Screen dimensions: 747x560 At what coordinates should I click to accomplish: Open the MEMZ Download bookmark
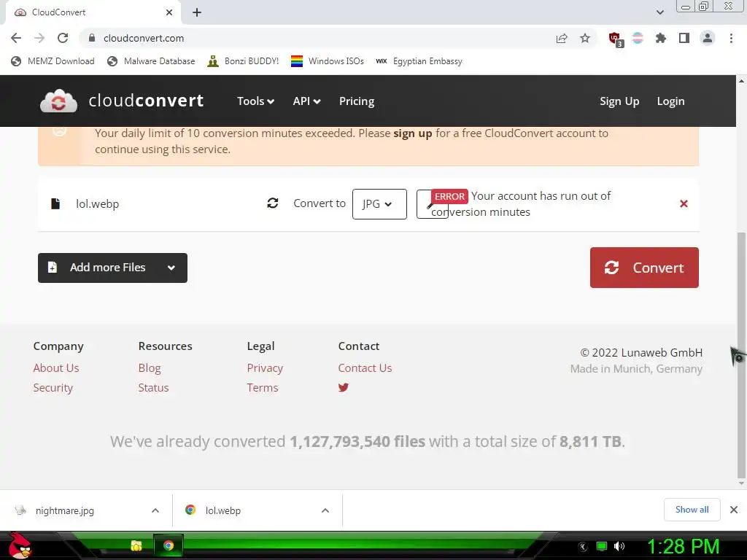tap(53, 61)
